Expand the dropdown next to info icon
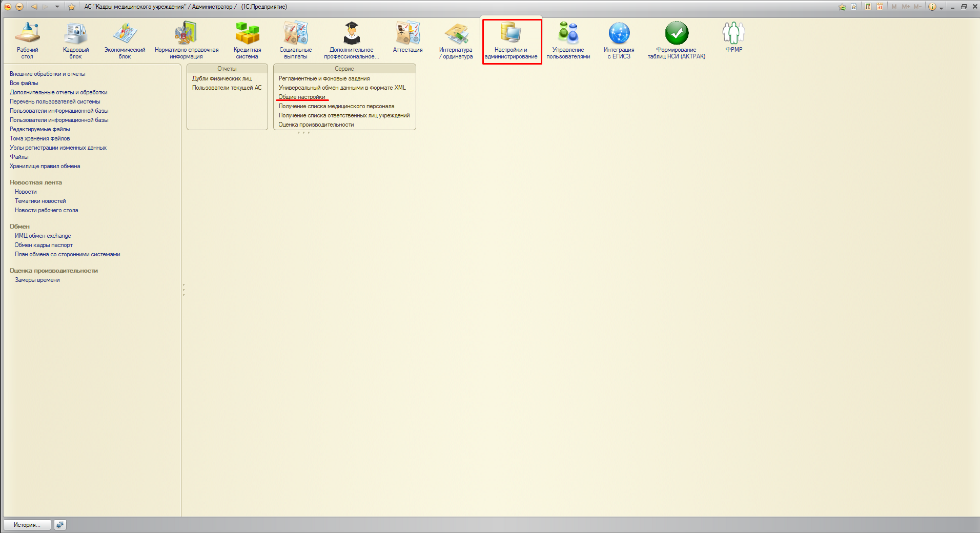 [942, 8]
